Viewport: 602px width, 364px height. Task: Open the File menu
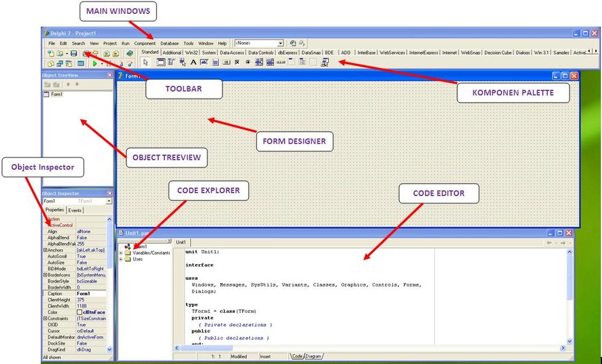pos(52,43)
